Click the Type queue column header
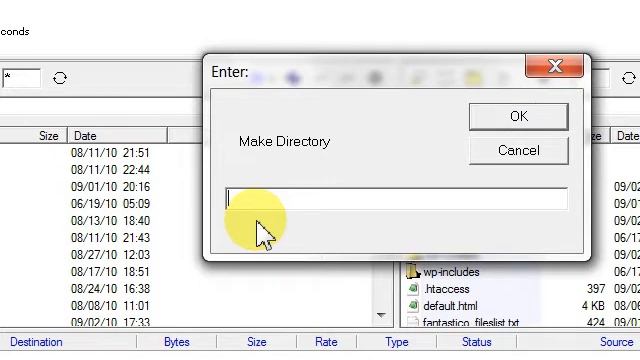 [397, 342]
